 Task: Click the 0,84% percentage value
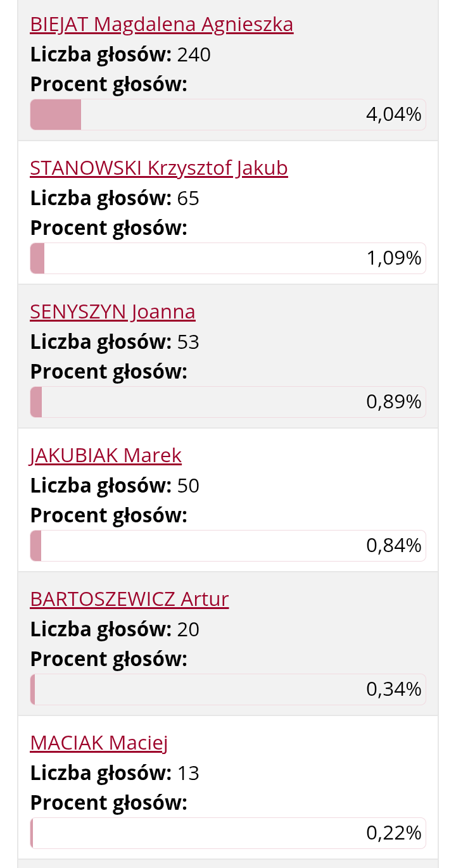pyautogui.click(x=394, y=546)
